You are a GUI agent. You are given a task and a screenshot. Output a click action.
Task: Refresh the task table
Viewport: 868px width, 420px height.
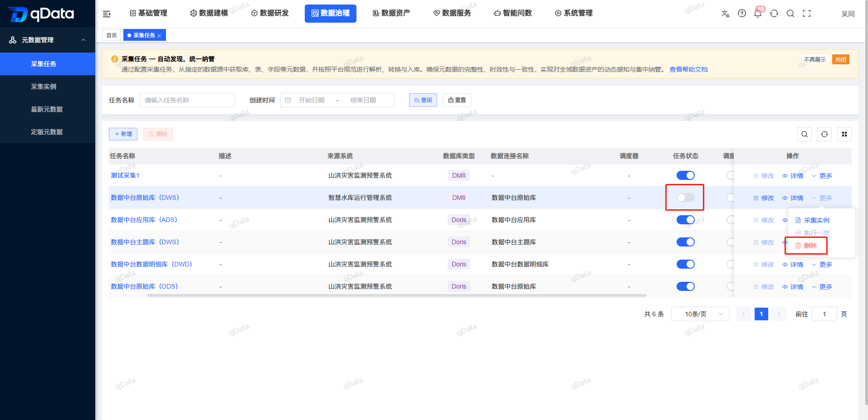pos(824,134)
